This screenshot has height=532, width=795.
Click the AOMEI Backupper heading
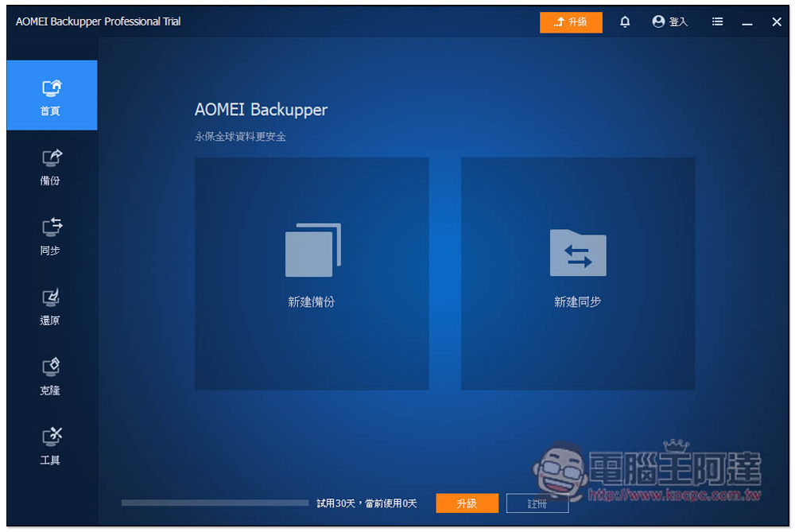(261, 110)
